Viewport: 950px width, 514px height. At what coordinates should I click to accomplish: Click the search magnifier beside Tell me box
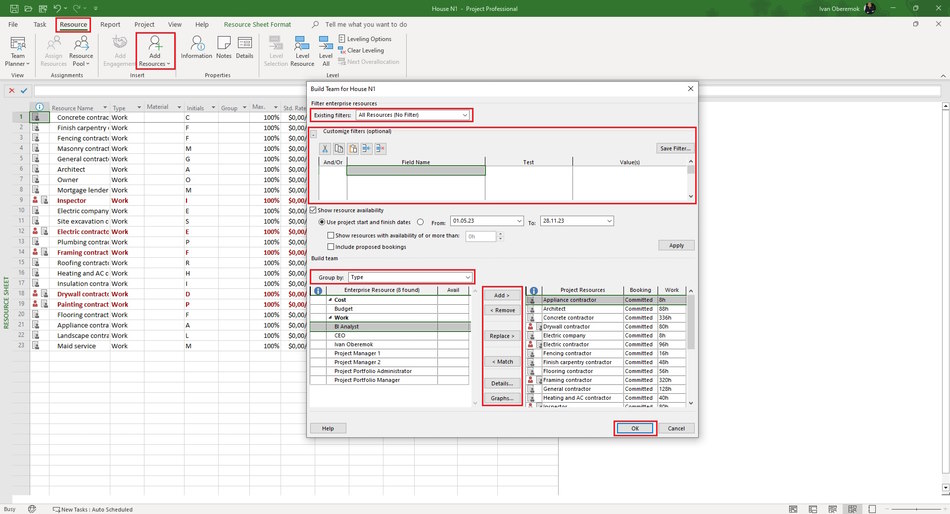(315, 24)
